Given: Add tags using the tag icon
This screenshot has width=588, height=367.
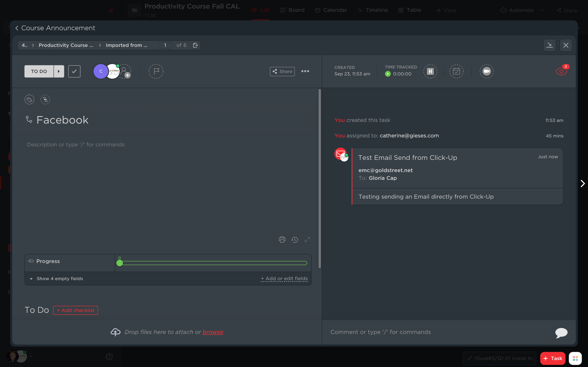Looking at the screenshot, I should pos(29,99).
